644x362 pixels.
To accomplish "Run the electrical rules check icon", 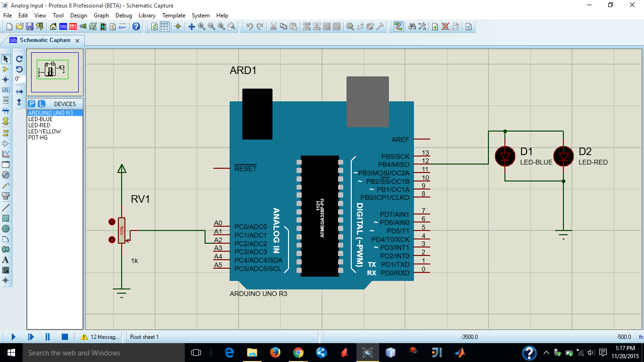I will (469, 26).
